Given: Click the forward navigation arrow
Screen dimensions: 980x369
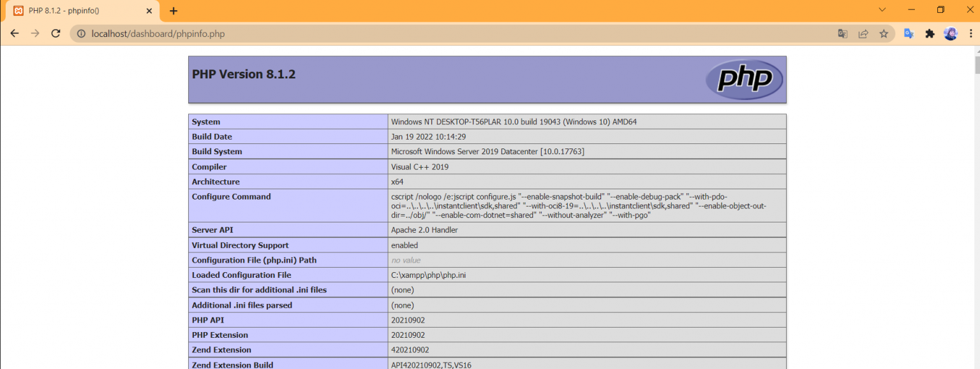Looking at the screenshot, I should coord(35,34).
